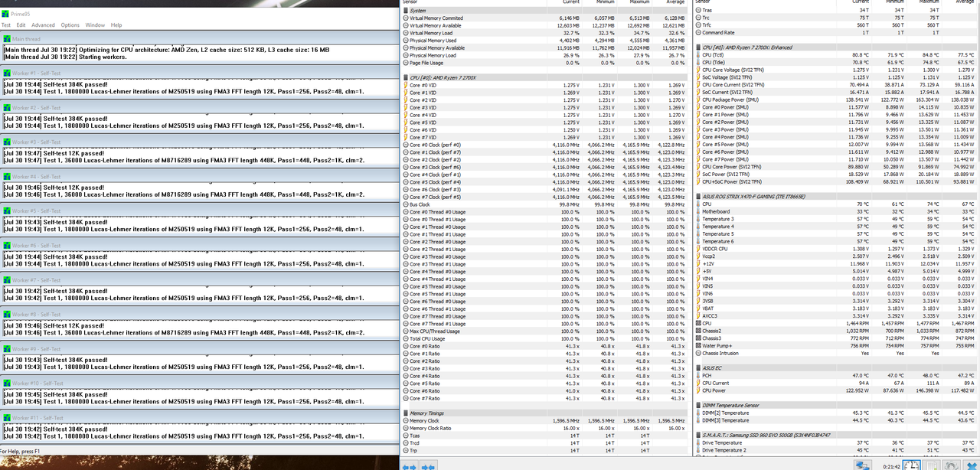This screenshot has width=980, height=470.
Task: Click the Worker #3 Self-Test window icon
Action: pos(7,142)
